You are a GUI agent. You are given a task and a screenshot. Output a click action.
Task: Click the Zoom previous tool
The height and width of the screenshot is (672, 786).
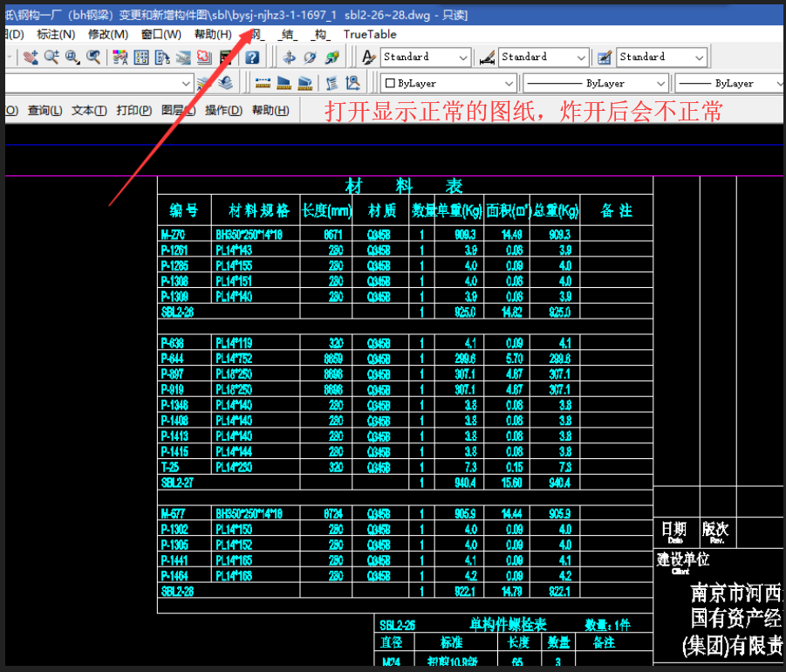pyautogui.click(x=93, y=58)
